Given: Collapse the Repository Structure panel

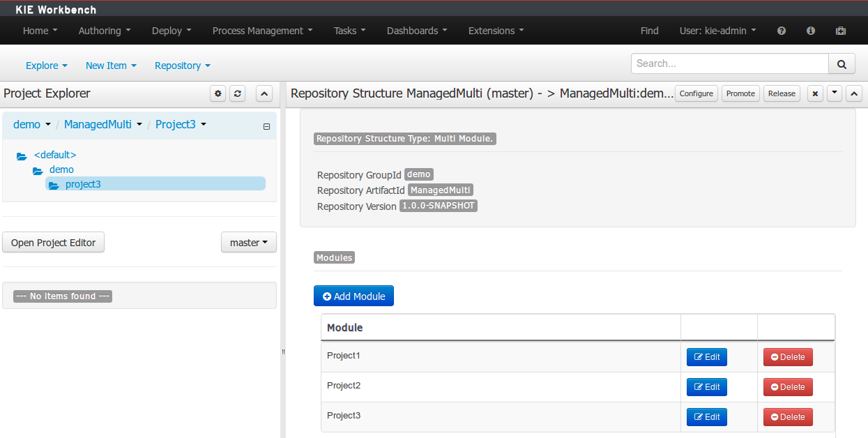Looking at the screenshot, I should pos(853,93).
